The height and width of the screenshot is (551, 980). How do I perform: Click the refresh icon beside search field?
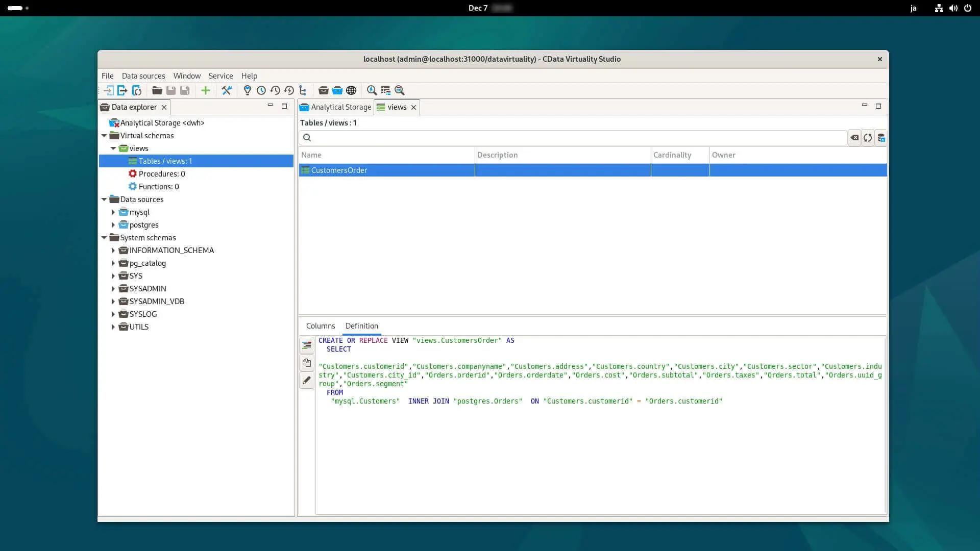click(867, 138)
